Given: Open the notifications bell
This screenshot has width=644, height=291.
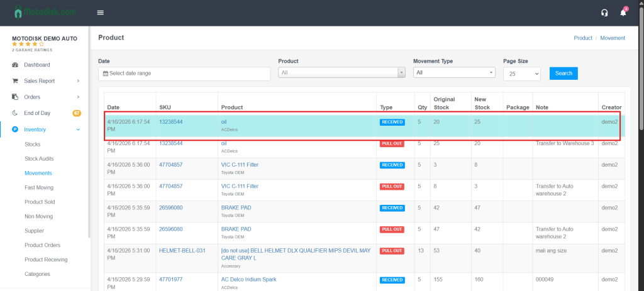Looking at the screenshot, I should [x=623, y=13].
